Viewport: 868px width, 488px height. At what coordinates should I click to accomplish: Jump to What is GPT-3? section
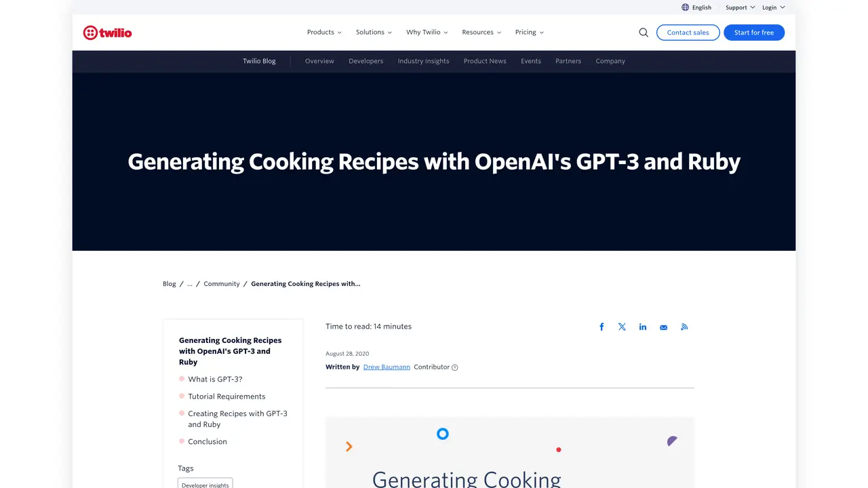coord(215,380)
